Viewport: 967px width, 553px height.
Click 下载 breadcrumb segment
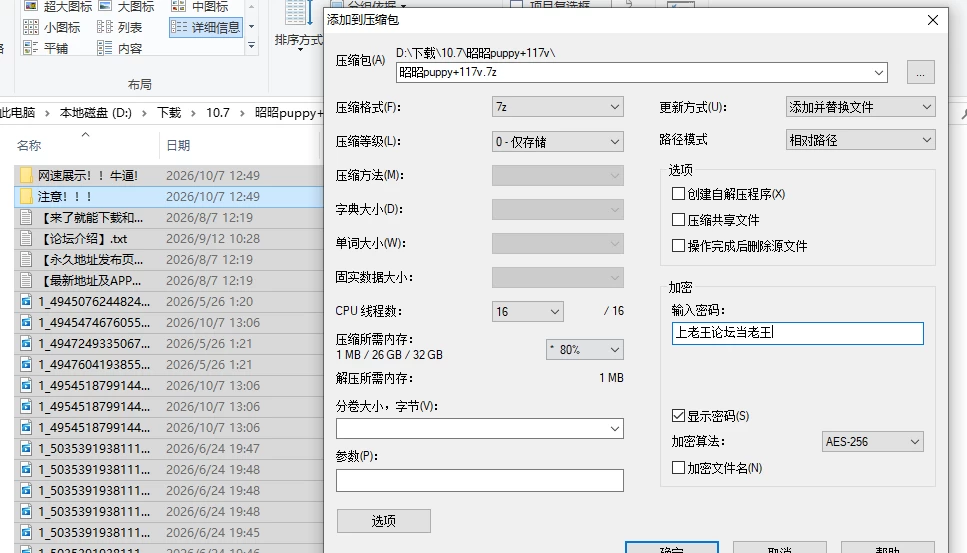point(168,113)
